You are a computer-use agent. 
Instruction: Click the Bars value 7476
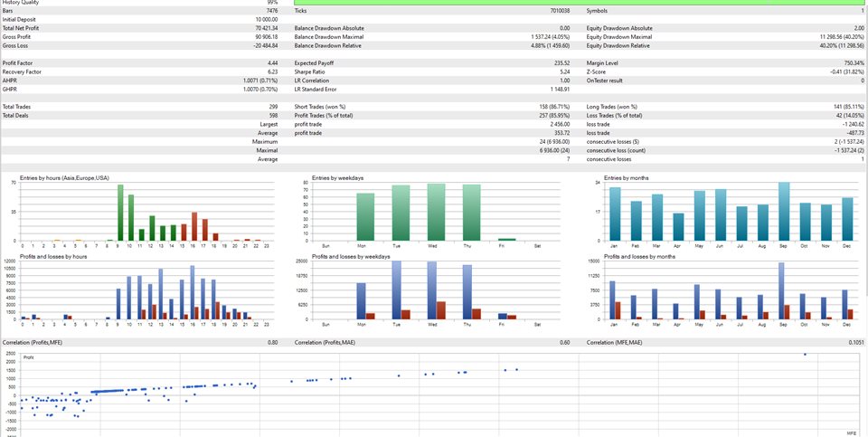(272, 11)
